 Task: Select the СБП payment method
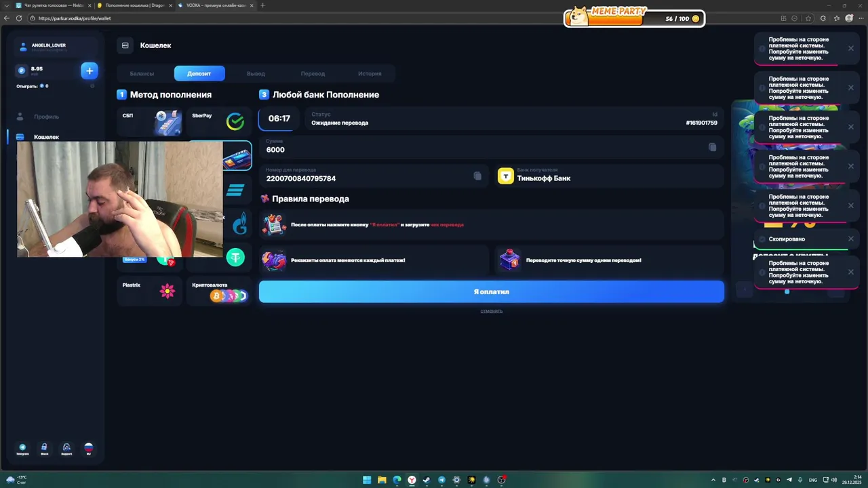pyautogui.click(x=150, y=121)
